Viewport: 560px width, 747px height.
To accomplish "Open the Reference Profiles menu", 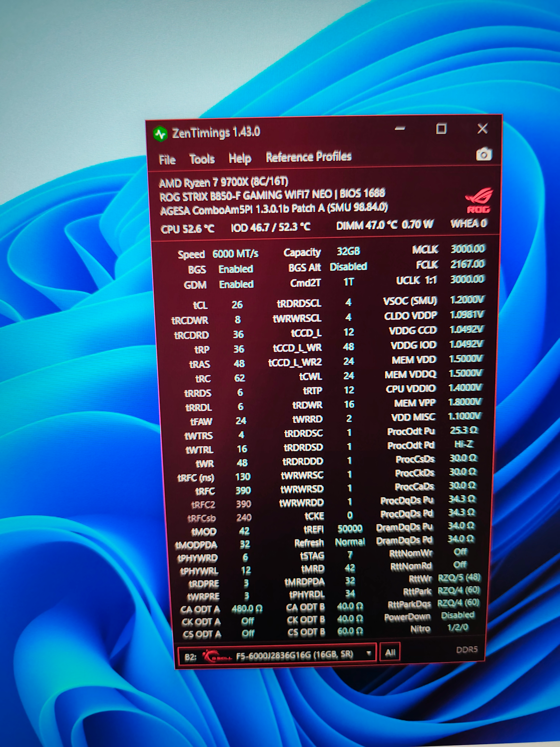I will (309, 157).
